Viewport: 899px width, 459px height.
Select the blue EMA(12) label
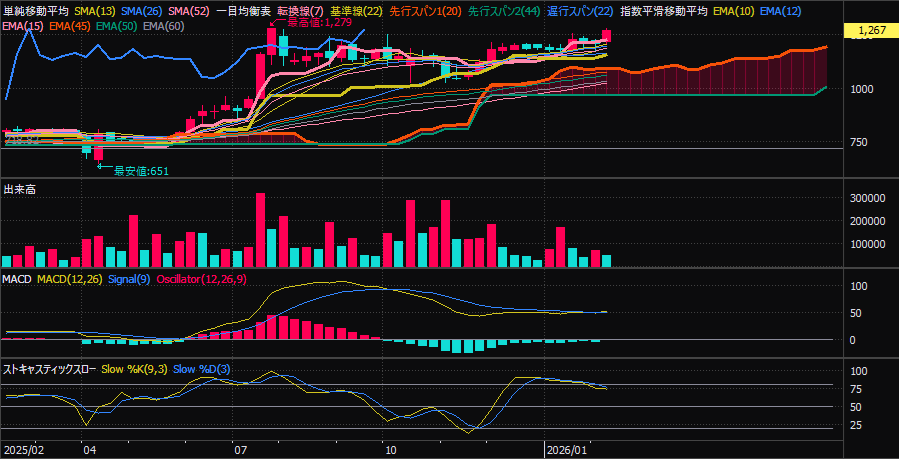(x=781, y=10)
